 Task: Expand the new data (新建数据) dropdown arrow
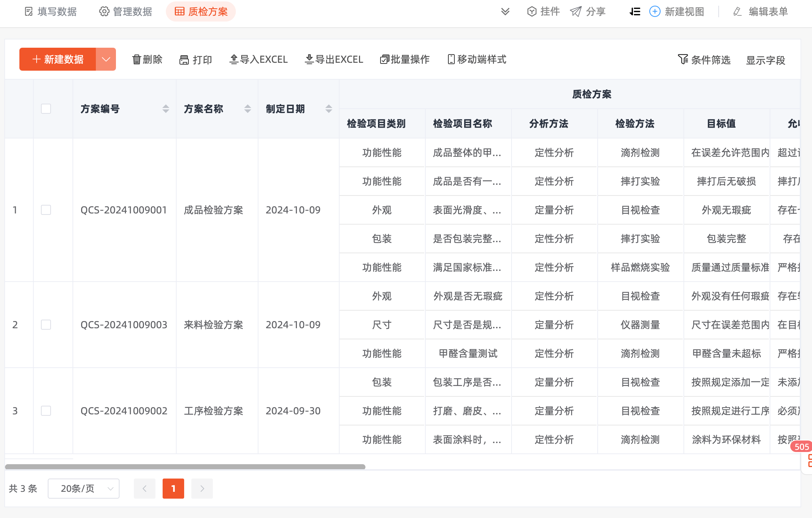pyautogui.click(x=106, y=59)
